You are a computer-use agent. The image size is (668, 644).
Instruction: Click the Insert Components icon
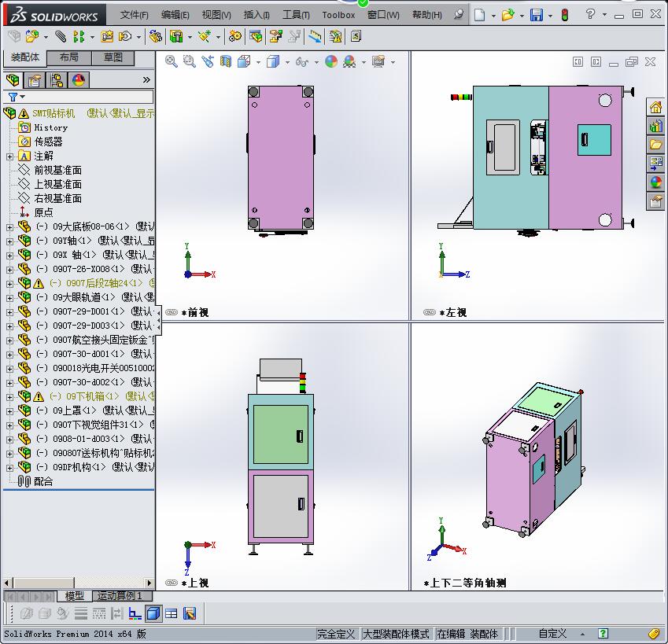[x=32, y=37]
